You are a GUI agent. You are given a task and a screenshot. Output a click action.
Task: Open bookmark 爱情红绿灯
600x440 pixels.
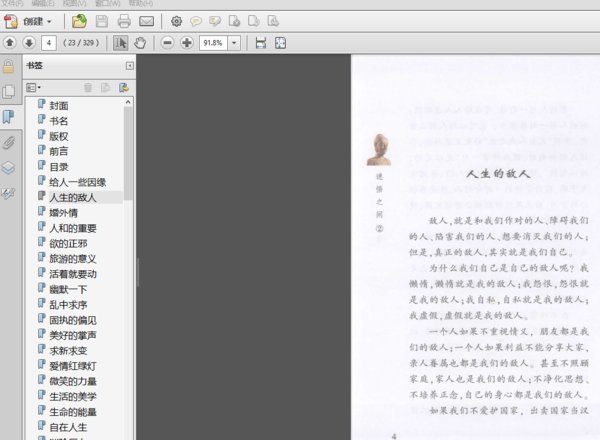(x=73, y=366)
